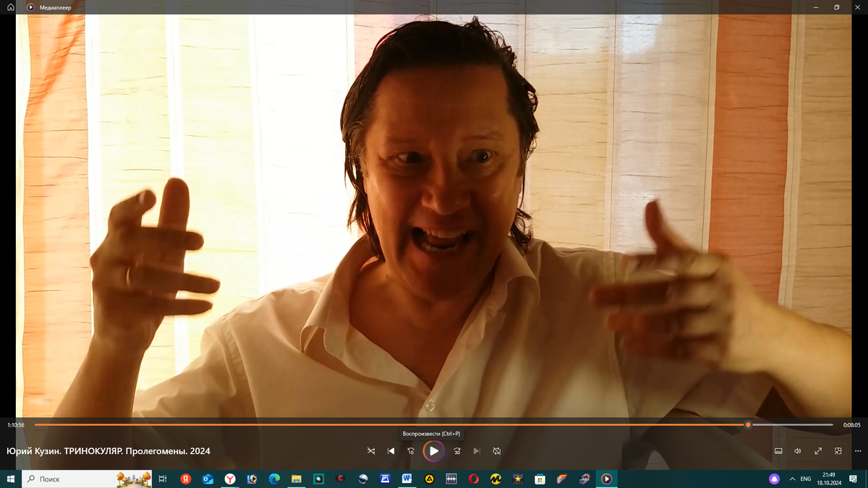Open the notification center

854,479
